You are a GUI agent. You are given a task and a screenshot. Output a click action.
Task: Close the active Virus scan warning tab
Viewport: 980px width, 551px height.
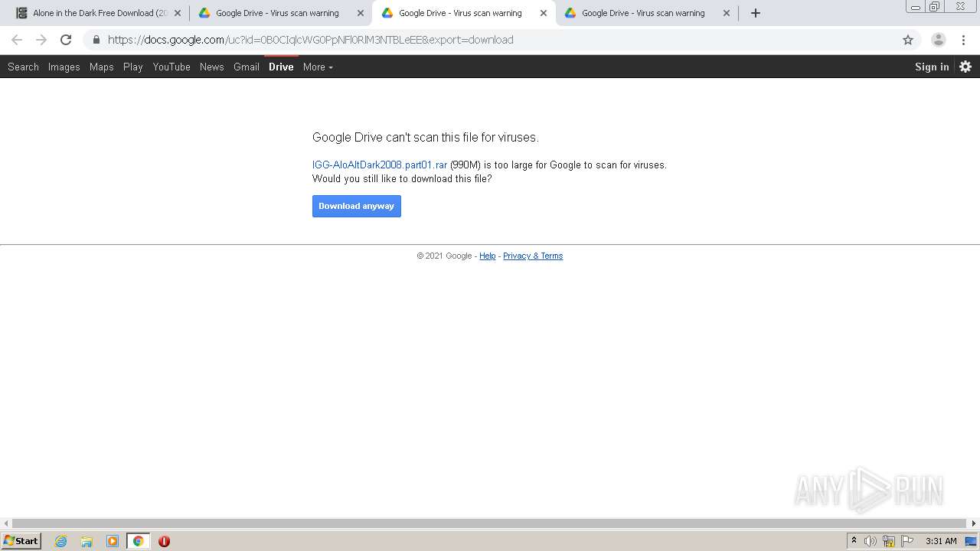[x=544, y=13]
